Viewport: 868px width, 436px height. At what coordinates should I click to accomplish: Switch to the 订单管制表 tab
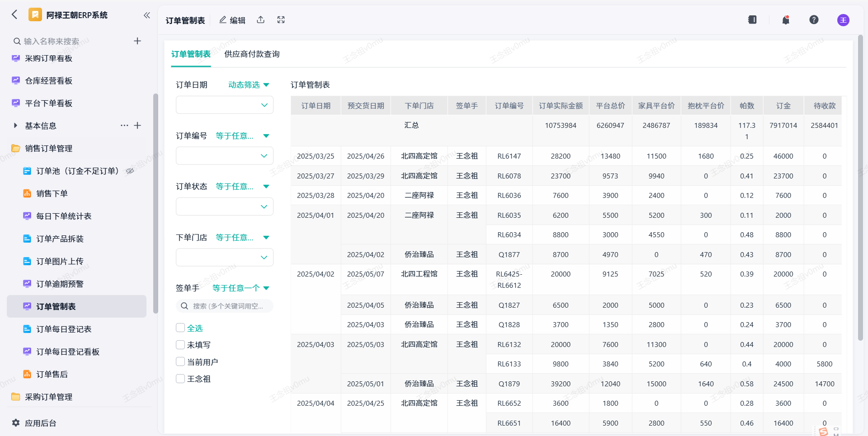[x=191, y=54]
